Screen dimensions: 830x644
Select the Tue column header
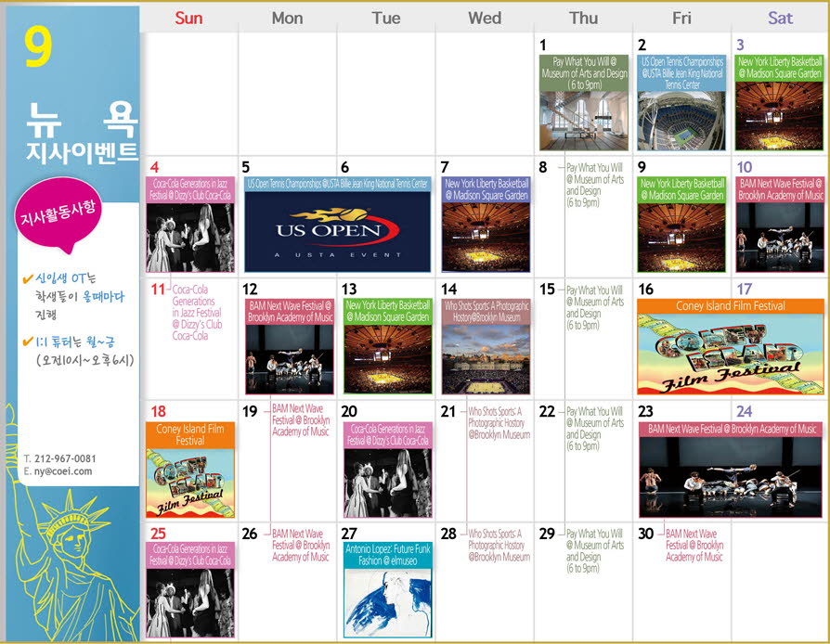pyautogui.click(x=386, y=18)
